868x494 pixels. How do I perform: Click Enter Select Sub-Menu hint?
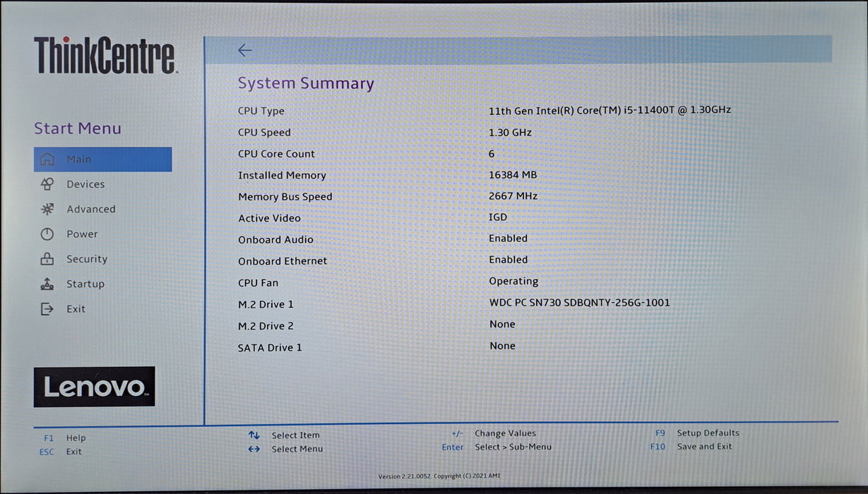click(x=497, y=447)
